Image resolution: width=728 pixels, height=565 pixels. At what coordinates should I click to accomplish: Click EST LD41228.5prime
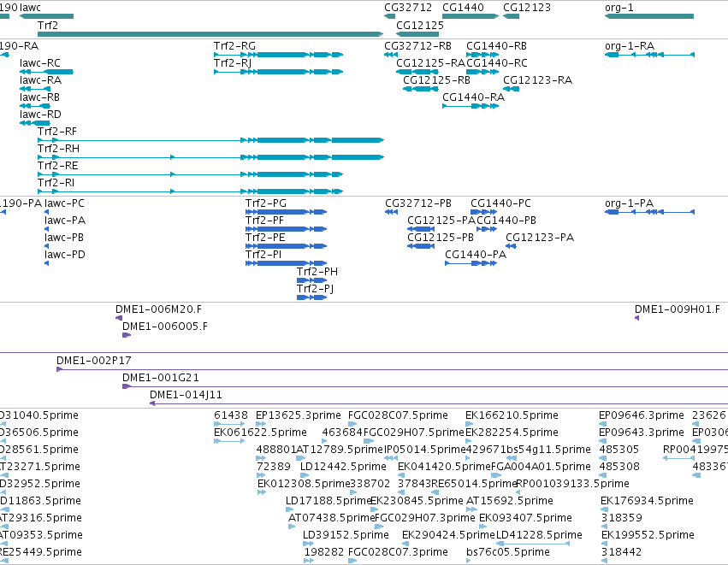pyautogui.click(x=539, y=535)
